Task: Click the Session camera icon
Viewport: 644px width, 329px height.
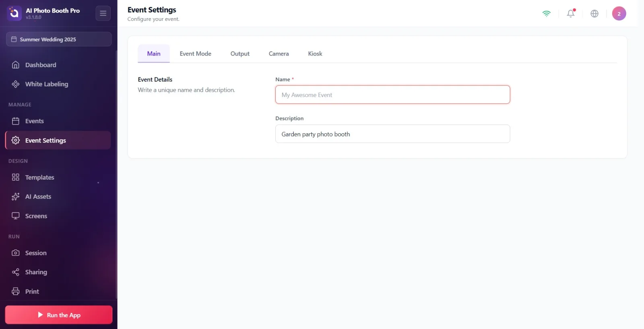Action: pyautogui.click(x=16, y=253)
